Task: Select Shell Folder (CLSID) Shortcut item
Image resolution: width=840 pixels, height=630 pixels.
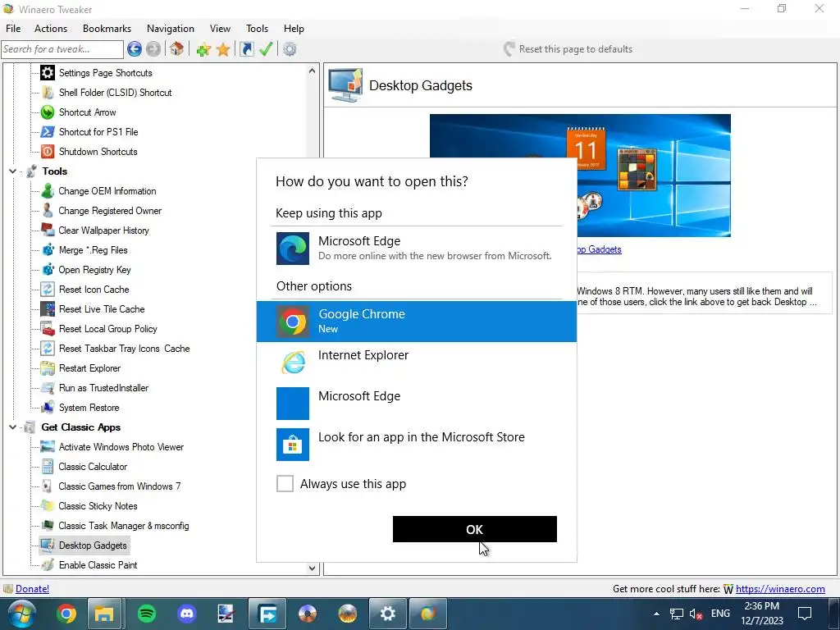Action: (115, 93)
